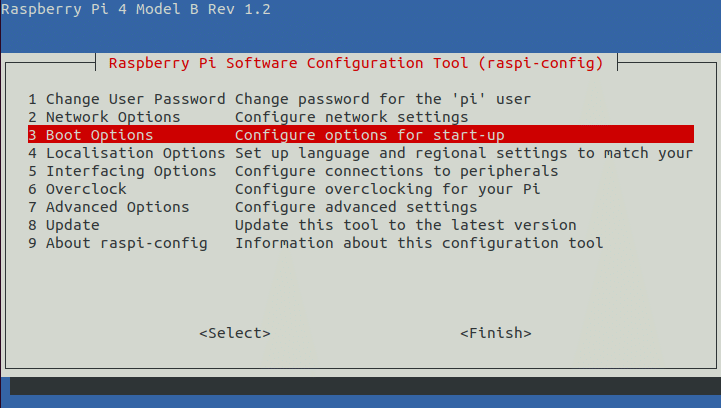Choose Localisation Options in the list
This screenshot has height=408, width=721.
coord(127,153)
